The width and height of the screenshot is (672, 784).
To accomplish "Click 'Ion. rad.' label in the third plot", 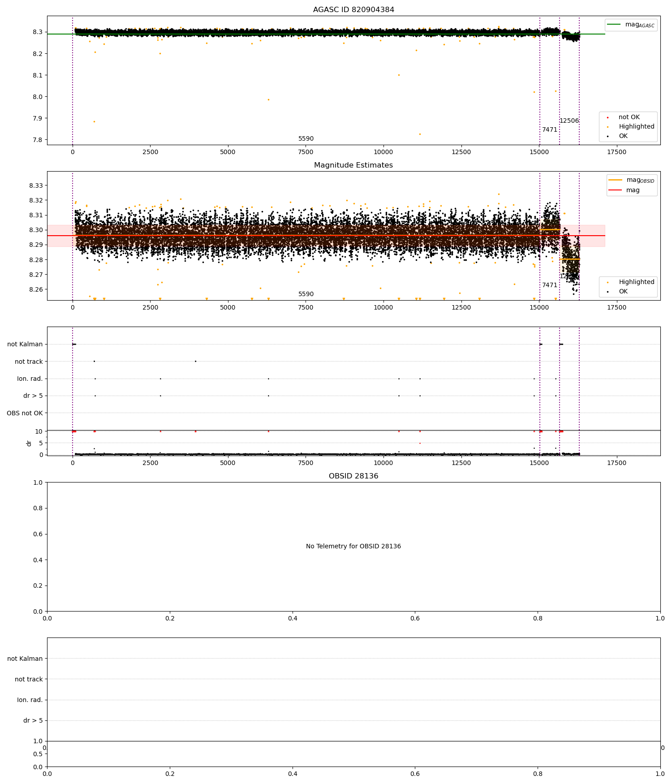I will click(30, 379).
